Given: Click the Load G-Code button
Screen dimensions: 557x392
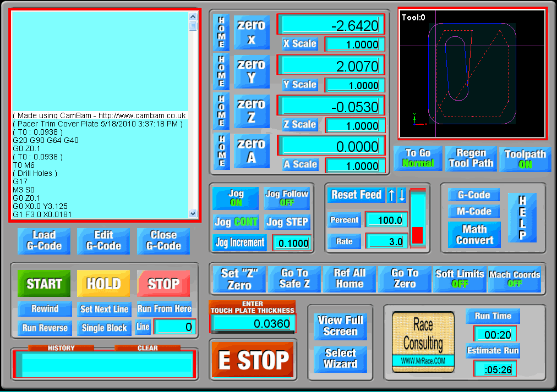Looking at the screenshot, I should click(x=44, y=241).
